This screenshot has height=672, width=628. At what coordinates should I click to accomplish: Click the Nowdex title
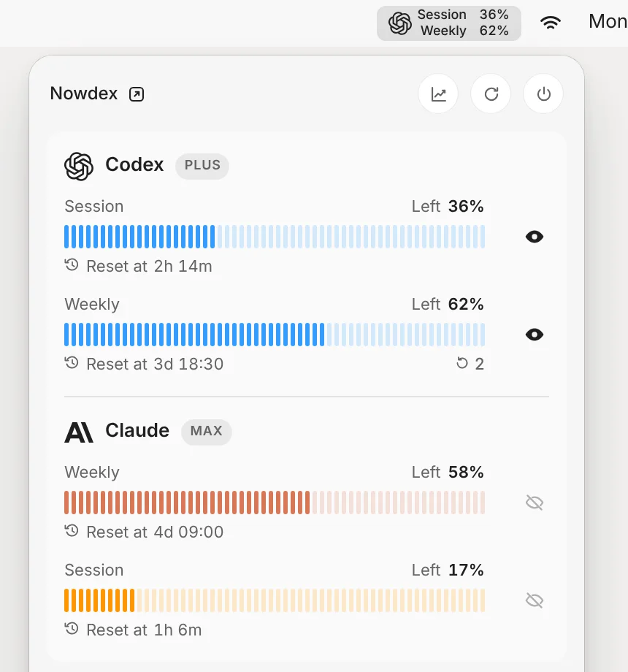coord(83,93)
